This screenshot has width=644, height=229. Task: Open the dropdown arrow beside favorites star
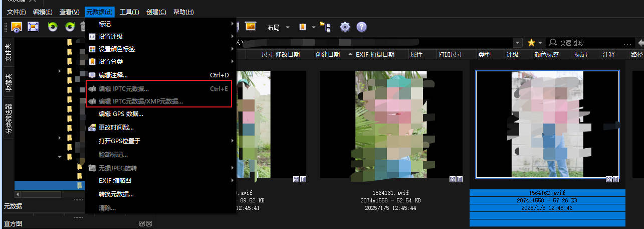[540, 43]
